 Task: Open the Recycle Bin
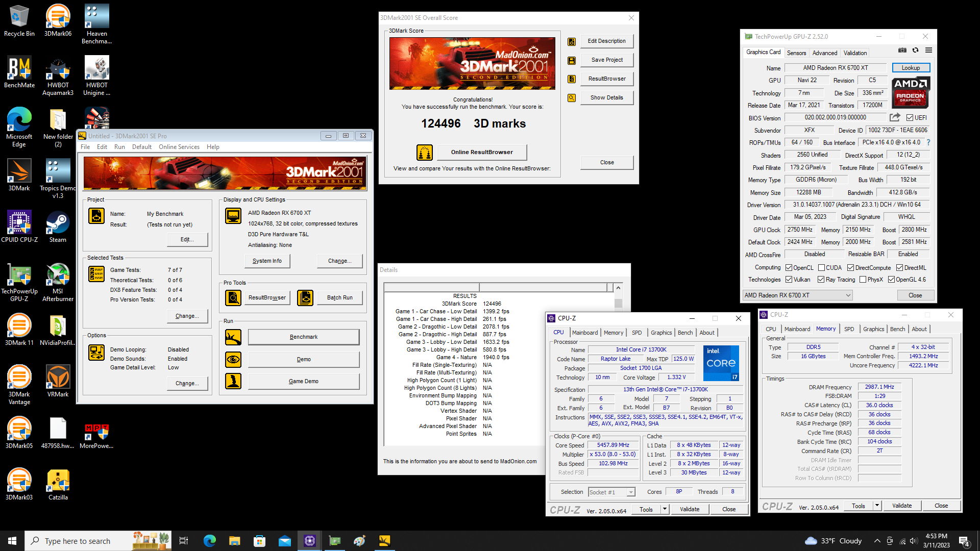pyautogui.click(x=19, y=20)
